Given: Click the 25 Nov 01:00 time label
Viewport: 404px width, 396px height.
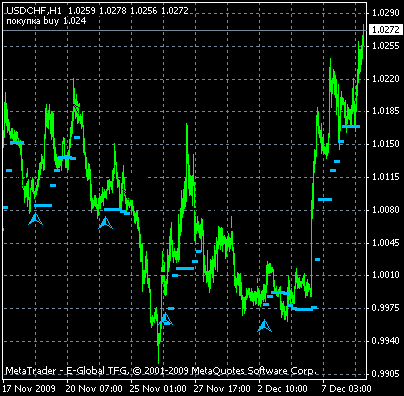Looking at the screenshot, I should [x=158, y=389].
